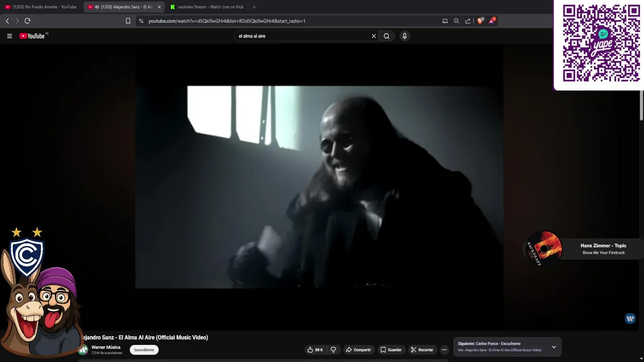
Task: Bookmark this page with bookmark icon
Action: (128, 21)
